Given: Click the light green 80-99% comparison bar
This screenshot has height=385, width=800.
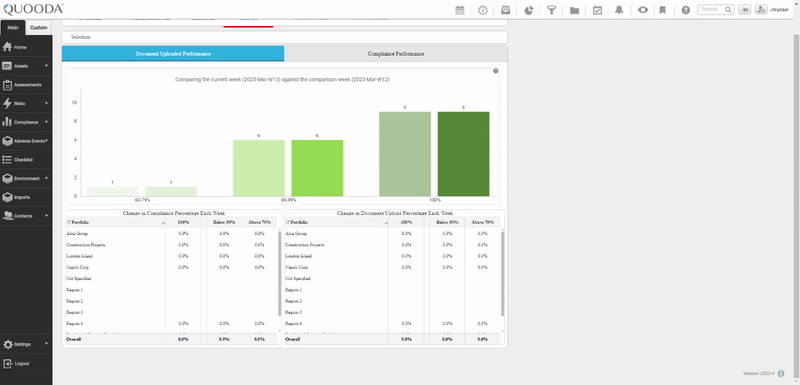Looking at the screenshot, I should click(x=259, y=168).
